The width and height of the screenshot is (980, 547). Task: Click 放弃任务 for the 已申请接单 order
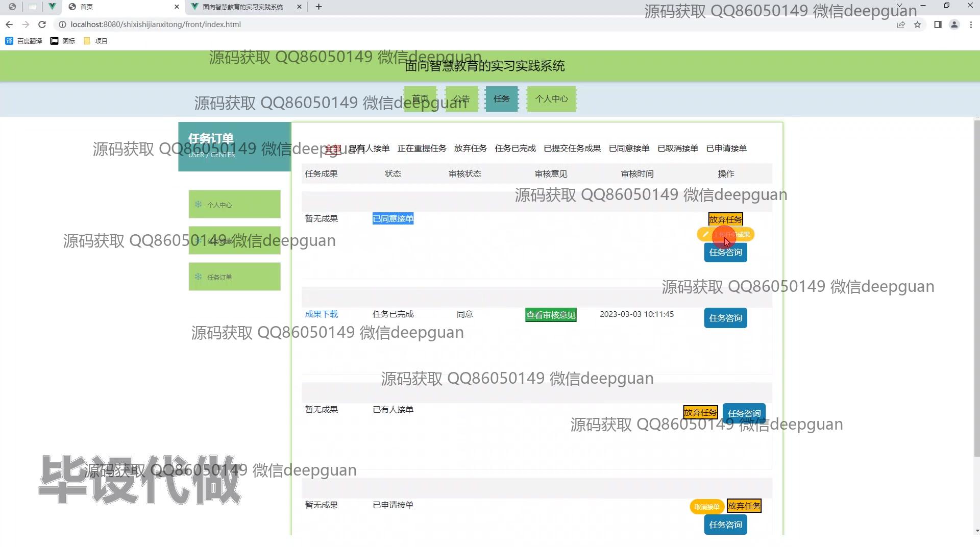click(744, 506)
